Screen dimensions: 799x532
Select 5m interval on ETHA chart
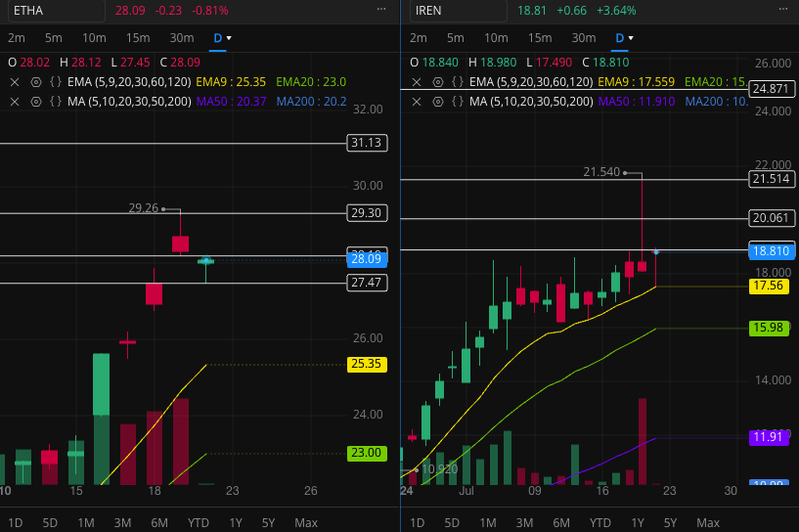click(54, 38)
